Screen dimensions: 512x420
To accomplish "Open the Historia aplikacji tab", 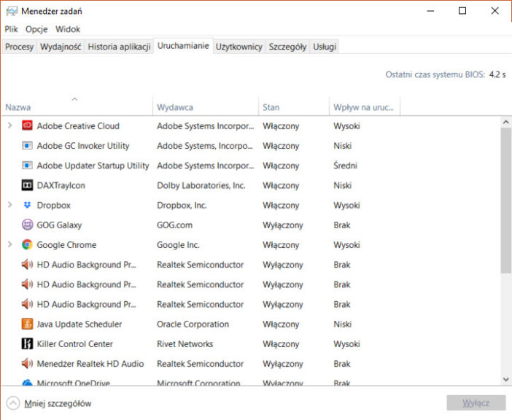I will pos(119,47).
